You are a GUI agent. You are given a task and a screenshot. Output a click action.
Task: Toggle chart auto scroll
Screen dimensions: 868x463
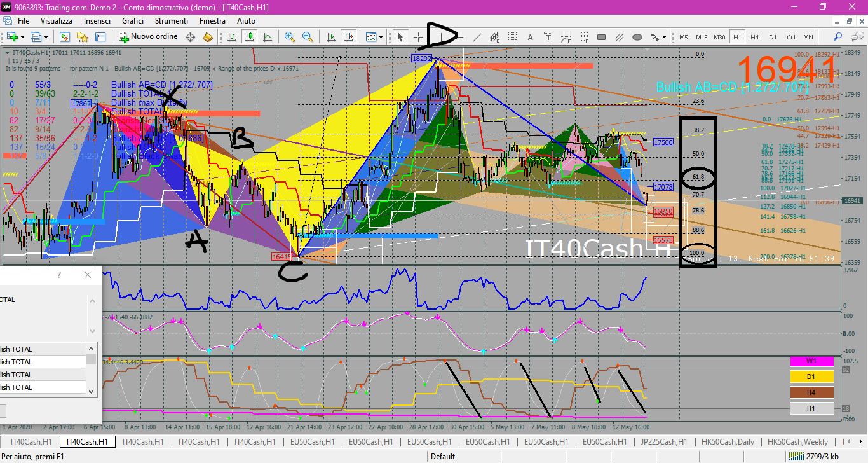click(x=330, y=37)
